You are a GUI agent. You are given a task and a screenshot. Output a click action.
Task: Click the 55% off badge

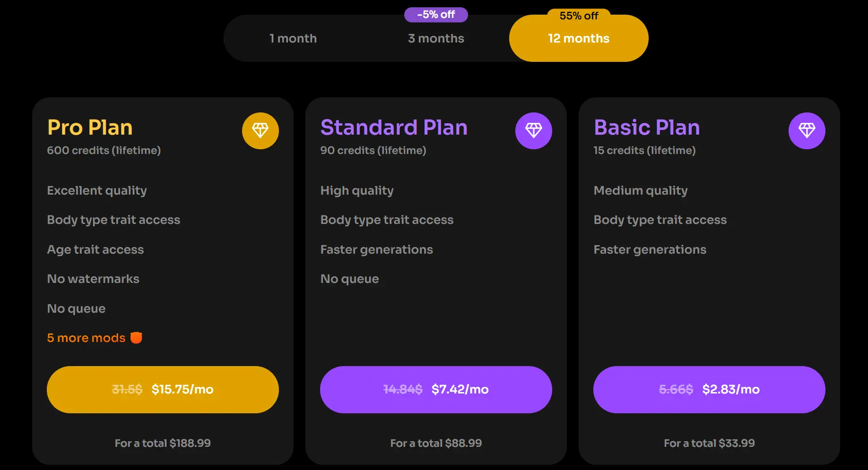click(x=579, y=16)
